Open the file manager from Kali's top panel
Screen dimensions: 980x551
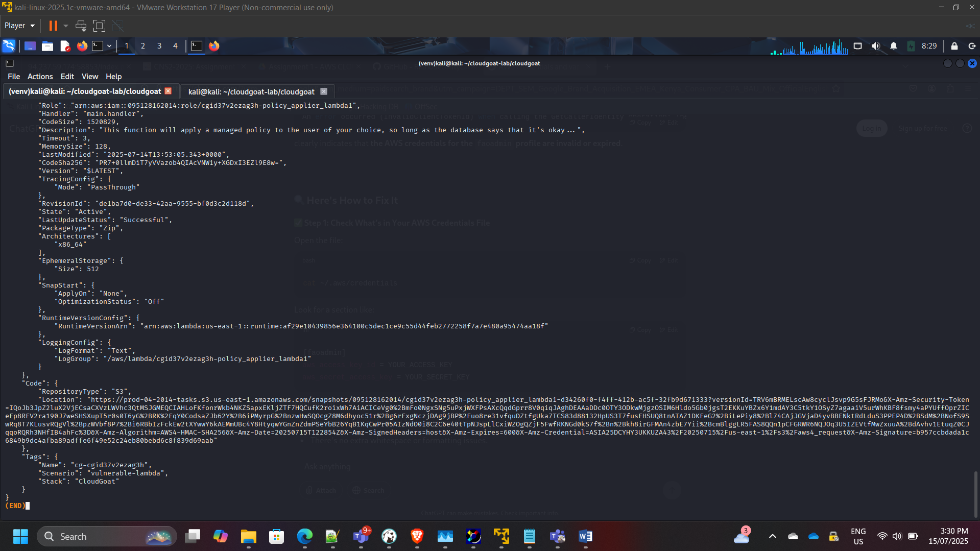coord(47,46)
